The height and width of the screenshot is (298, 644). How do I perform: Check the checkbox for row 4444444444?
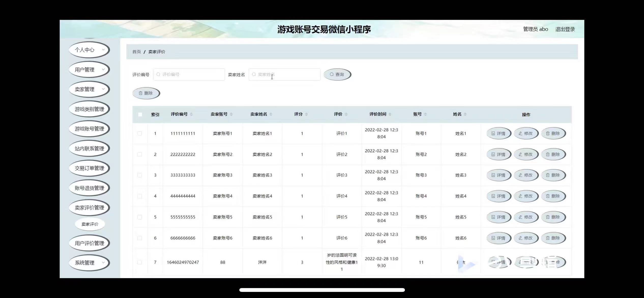[140, 196]
